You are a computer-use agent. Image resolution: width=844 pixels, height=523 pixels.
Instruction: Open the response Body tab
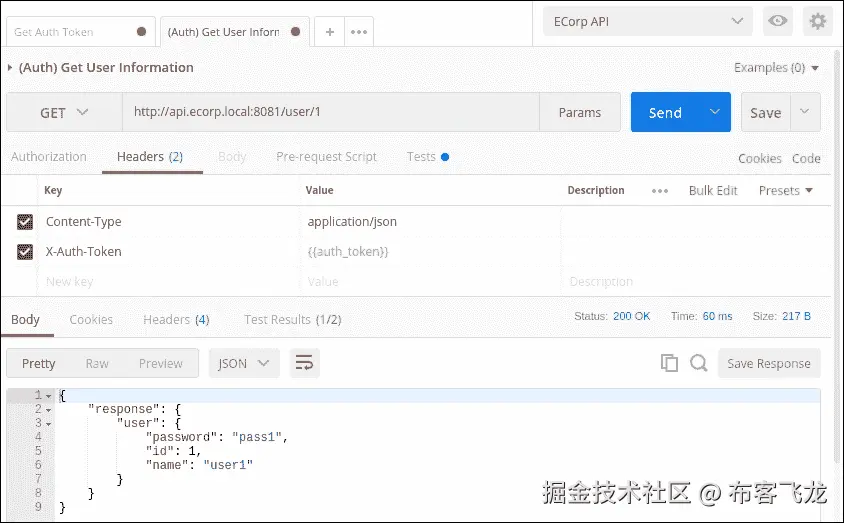click(x=25, y=320)
